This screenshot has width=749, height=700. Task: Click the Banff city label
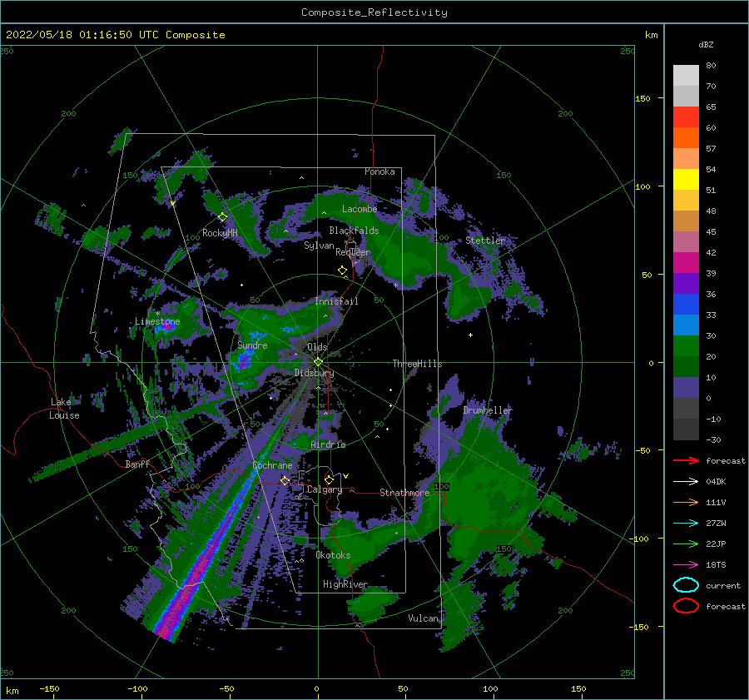(x=137, y=464)
